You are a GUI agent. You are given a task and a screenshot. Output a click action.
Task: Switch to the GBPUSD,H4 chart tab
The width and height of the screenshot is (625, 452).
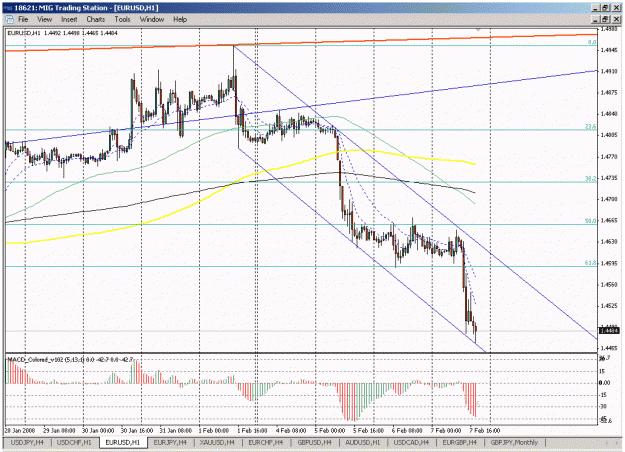[x=314, y=442]
